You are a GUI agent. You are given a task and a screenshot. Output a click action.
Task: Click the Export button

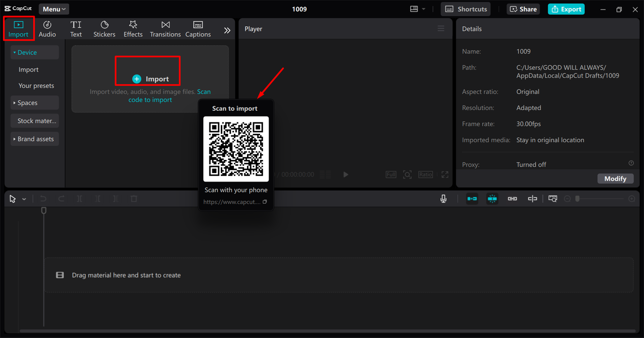point(566,9)
